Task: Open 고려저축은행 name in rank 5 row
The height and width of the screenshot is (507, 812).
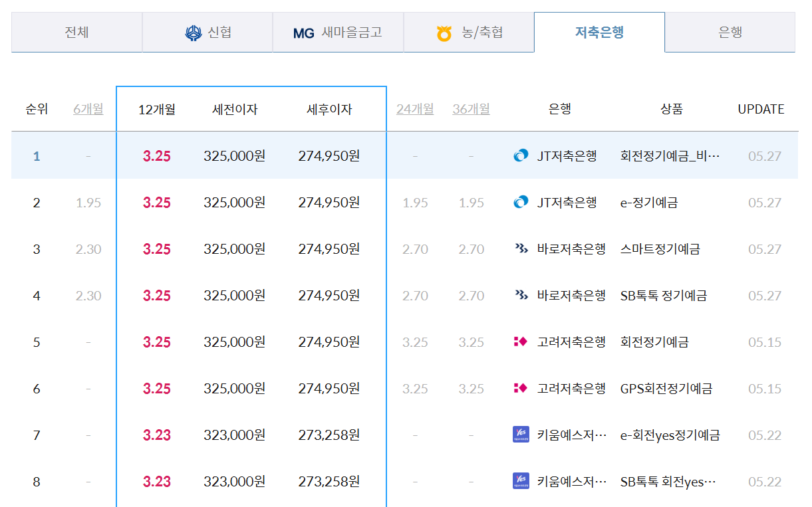Action: point(571,342)
